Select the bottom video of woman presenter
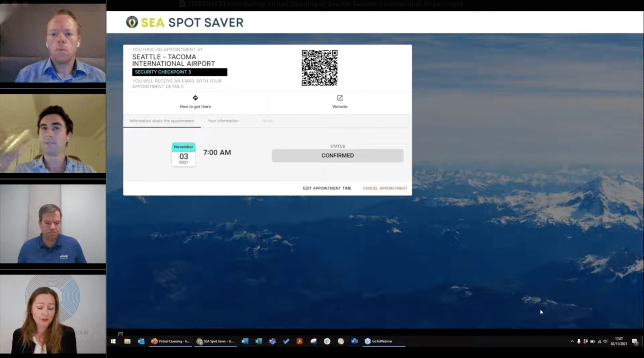644x358 pixels. pos(53,314)
